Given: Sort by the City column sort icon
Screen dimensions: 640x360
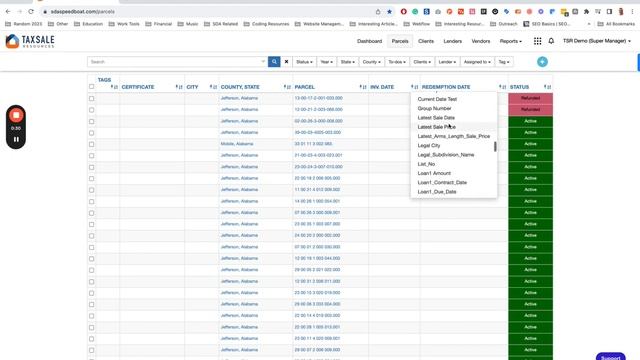Looking at the screenshot, I should 213,87.
